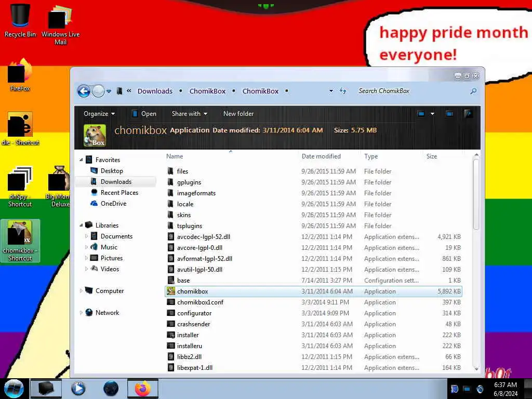The height and width of the screenshot is (399, 532).
Task: Click the Recycle Bin desktop icon
Action: point(20,20)
